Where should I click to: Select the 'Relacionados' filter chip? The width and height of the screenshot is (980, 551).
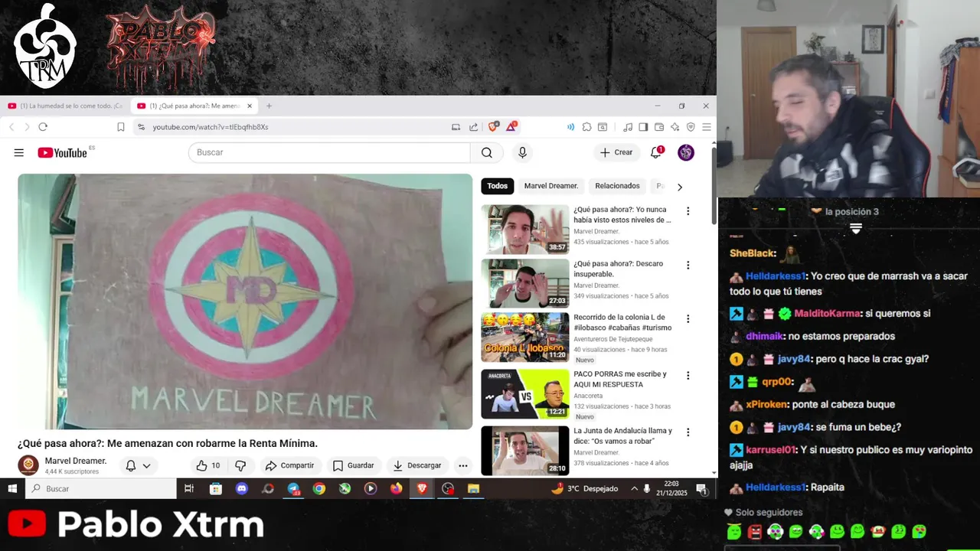tap(617, 186)
